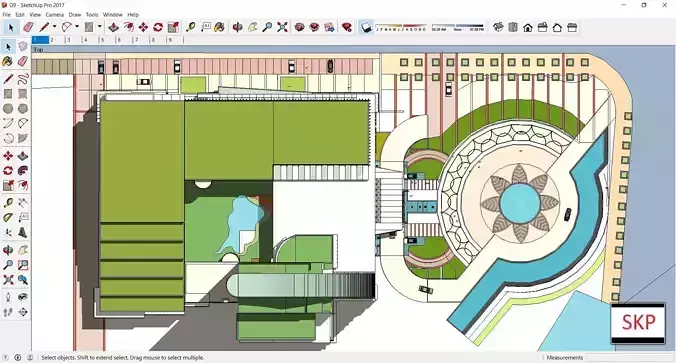Activate Look Around eye tool in left palette
The image size is (676, 363).
click(x=23, y=297)
